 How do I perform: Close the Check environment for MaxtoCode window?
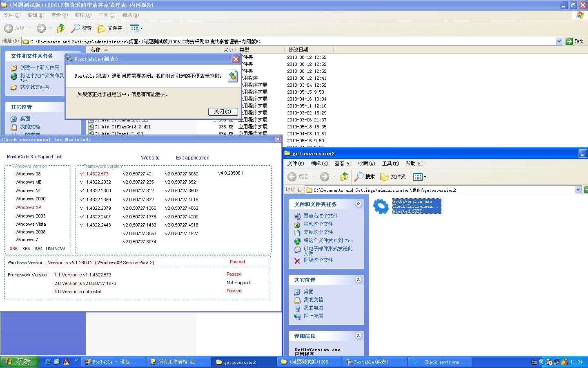pos(278,139)
